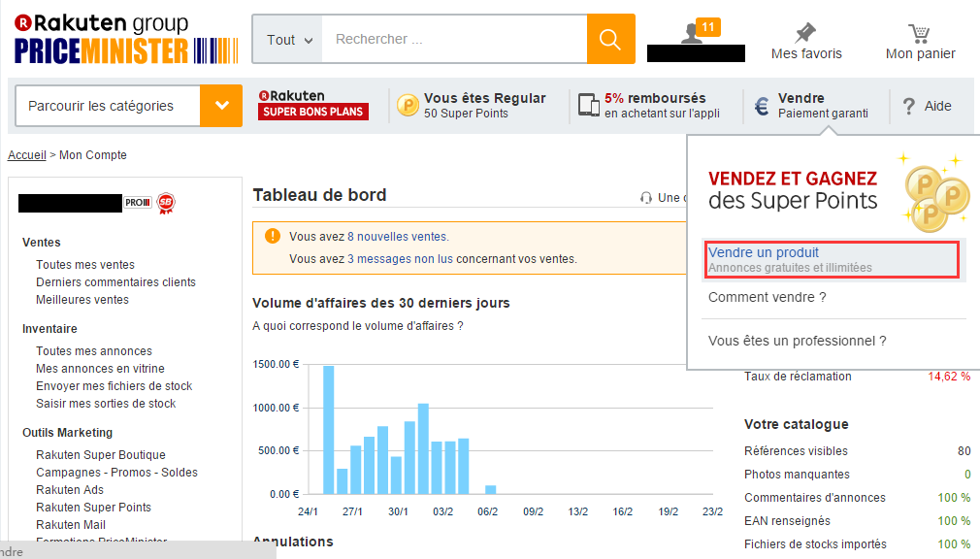Click the mobile app devices icon
This screenshot has width=980, height=559.
point(588,105)
